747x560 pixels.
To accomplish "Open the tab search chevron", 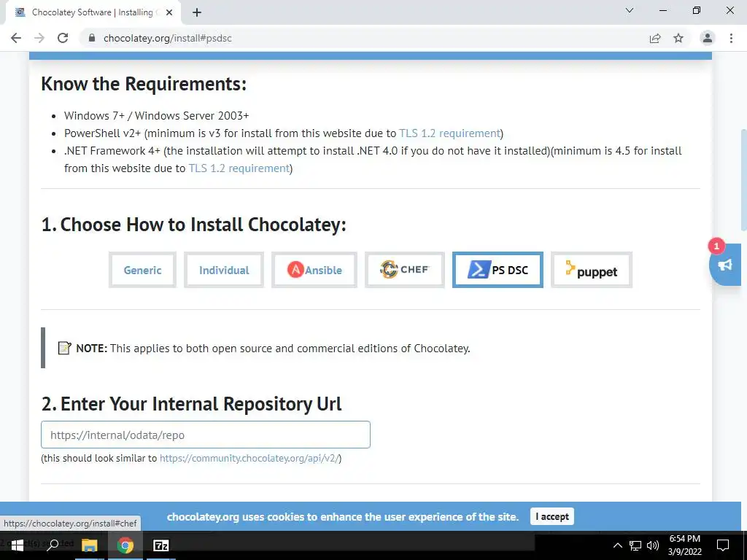I will pyautogui.click(x=630, y=10).
